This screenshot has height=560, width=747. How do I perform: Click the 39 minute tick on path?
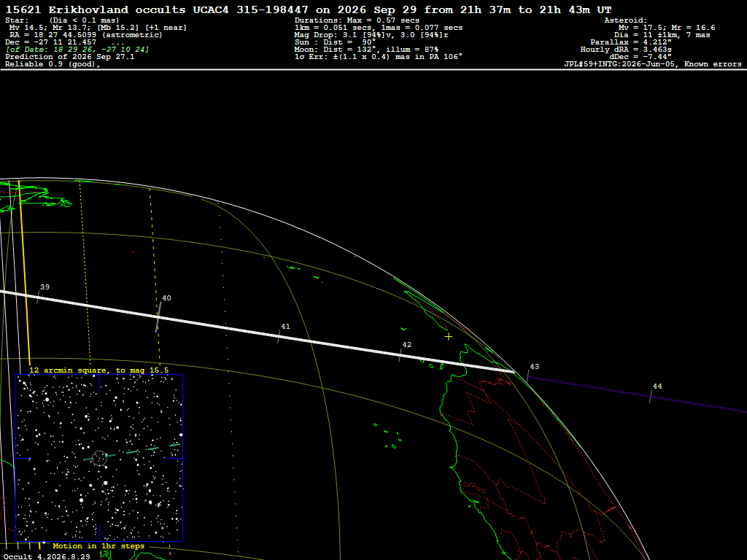click(x=38, y=297)
